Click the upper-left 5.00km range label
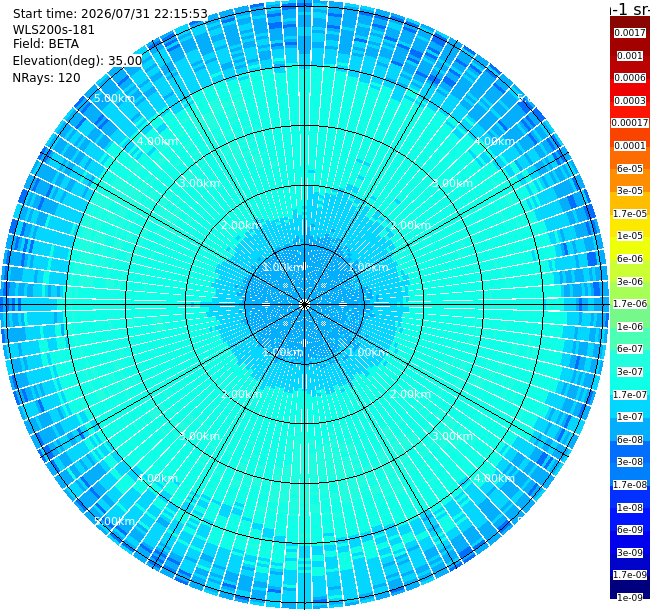The image size is (650, 610). coord(114,98)
